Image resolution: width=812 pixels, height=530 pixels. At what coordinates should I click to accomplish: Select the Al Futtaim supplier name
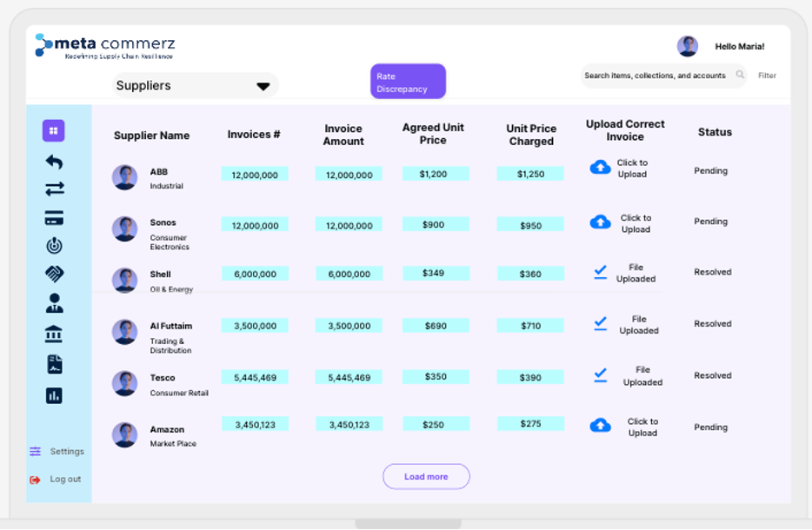pos(171,326)
